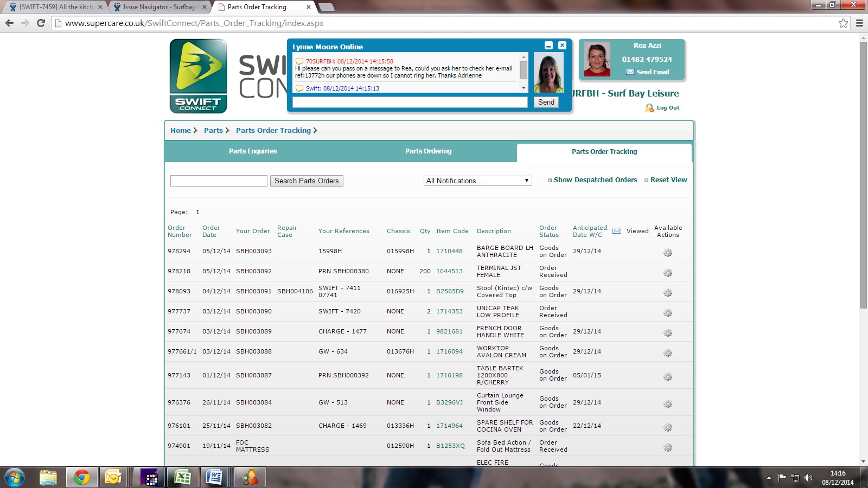Image resolution: width=868 pixels, height=488 pixels.
Task: Open actions gear for order 977737
Action: 668,313
